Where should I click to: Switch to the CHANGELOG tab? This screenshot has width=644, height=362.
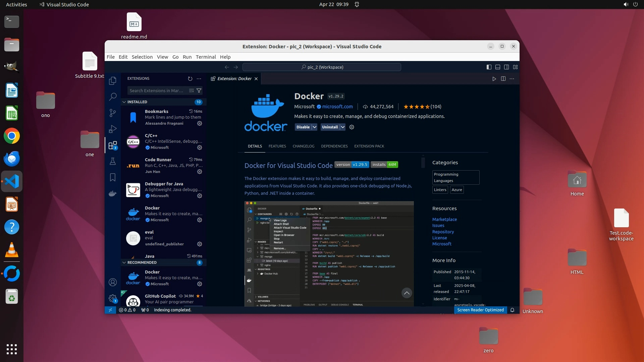pos(303,146)
